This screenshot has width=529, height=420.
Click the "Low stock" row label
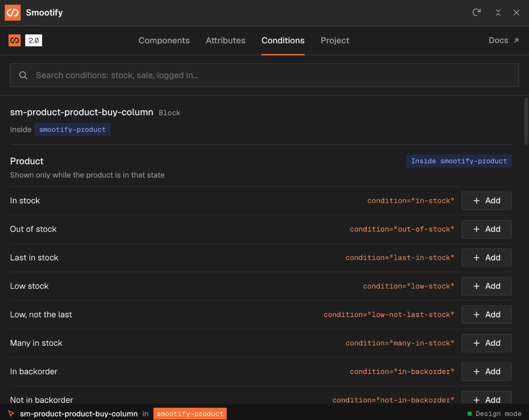pos(29,286)
